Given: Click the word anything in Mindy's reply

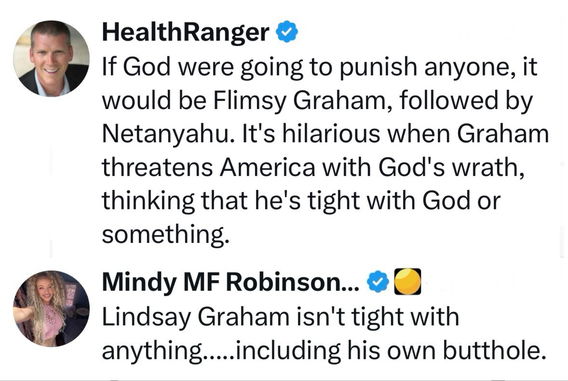Looking at the screenshot, I should pos(152,352).
